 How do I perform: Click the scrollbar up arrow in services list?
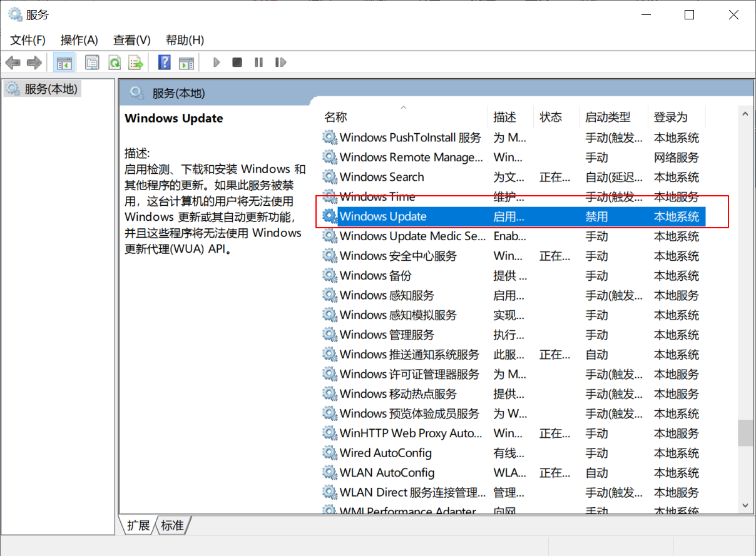pos(745,114)
